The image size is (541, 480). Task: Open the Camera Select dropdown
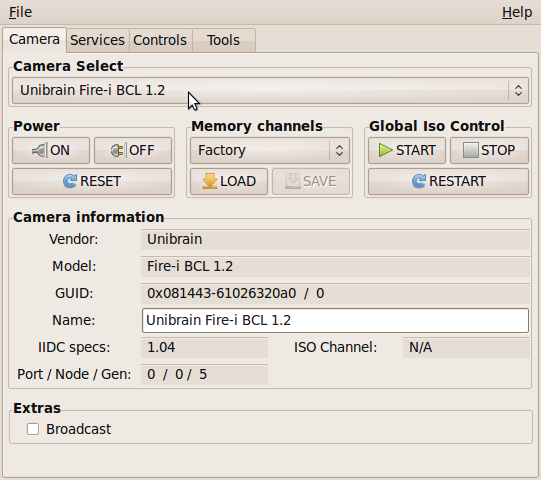(x=270, y=90)
